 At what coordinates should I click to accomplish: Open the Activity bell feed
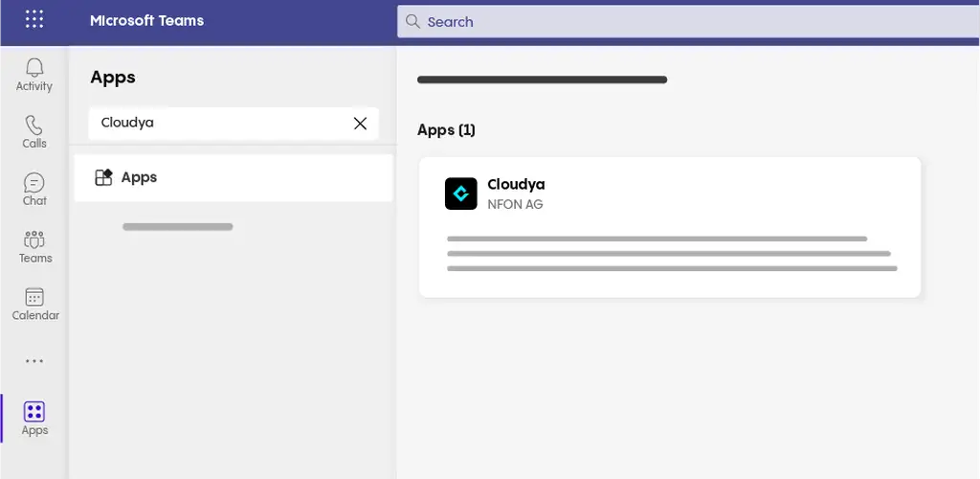tap(34, 74)
